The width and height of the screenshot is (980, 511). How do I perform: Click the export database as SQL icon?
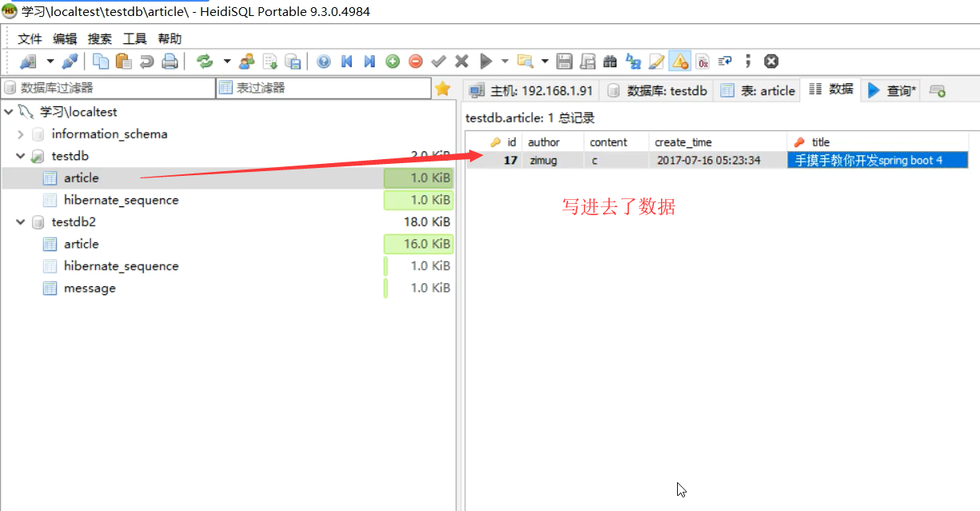270,62
